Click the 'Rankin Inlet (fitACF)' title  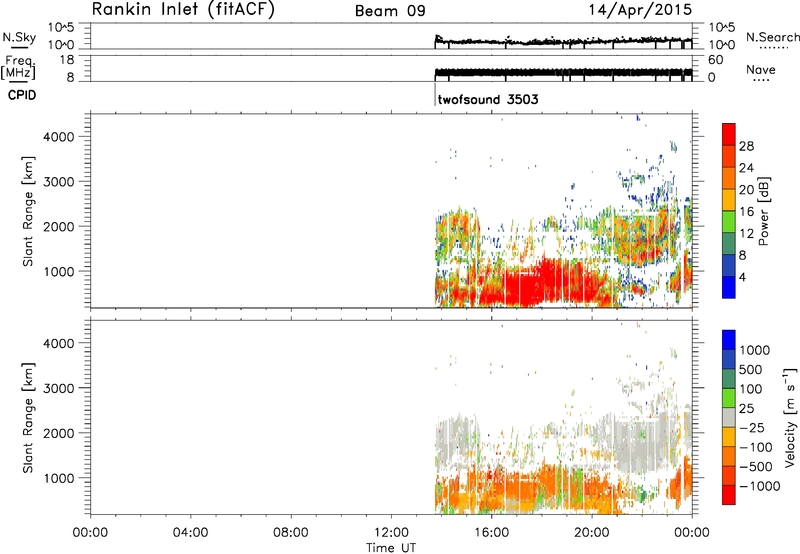[183, 10]
